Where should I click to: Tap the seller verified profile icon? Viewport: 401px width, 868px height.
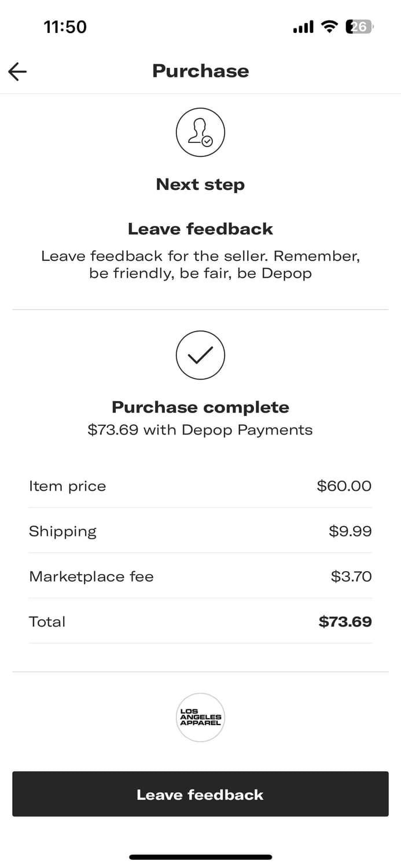pos(200,133)
